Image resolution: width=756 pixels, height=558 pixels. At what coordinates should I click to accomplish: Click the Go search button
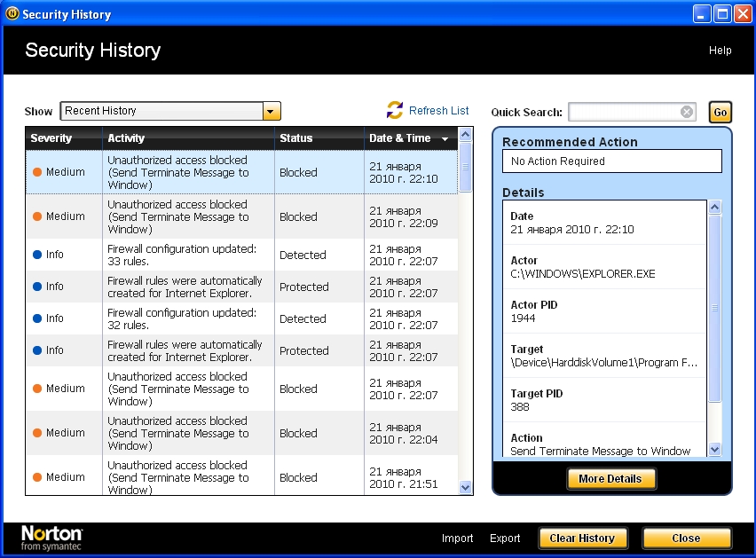(721, 113)
